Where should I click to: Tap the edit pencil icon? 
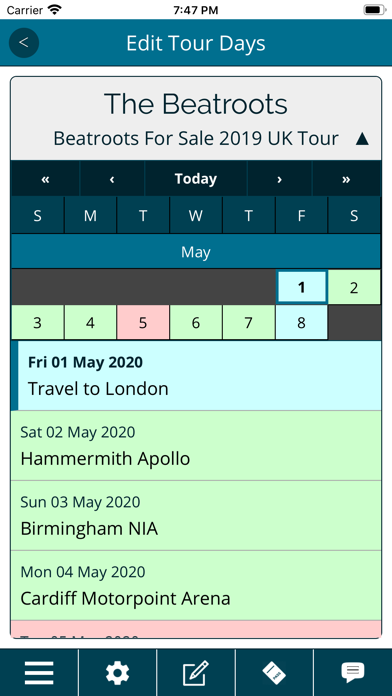pos(196,672)
